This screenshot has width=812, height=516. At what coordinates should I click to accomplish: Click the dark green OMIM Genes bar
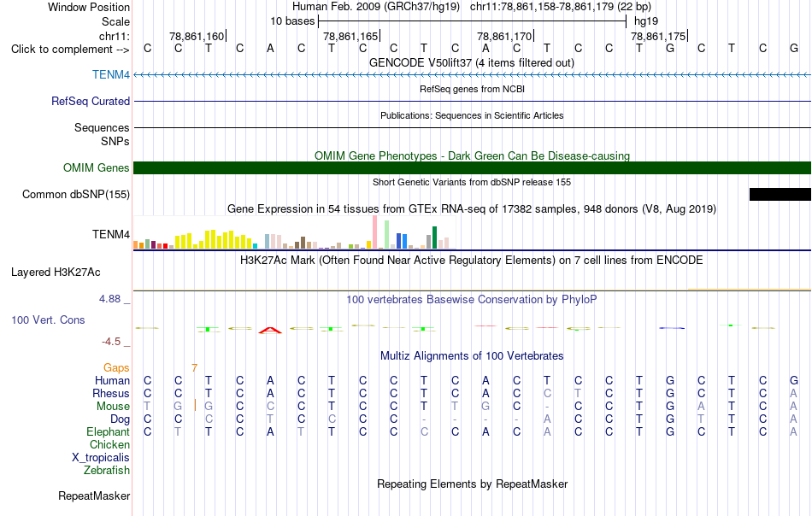[x=472, y=167]
